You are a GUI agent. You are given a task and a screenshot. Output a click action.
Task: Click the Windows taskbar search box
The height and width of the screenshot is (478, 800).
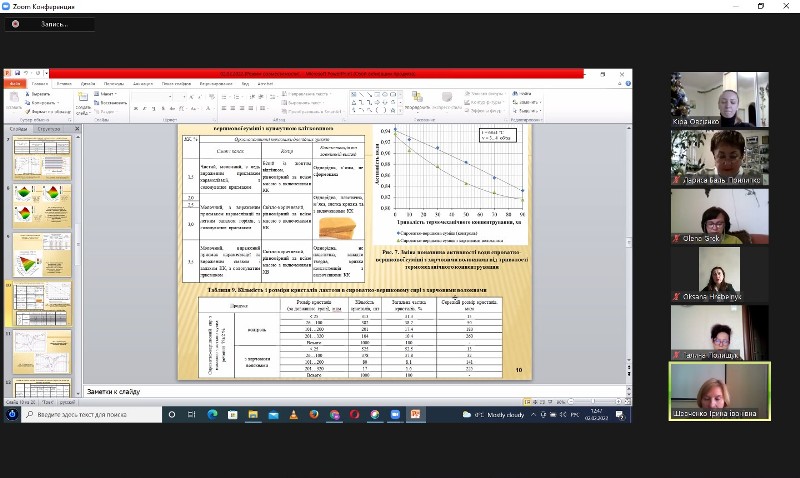[92, 415]
